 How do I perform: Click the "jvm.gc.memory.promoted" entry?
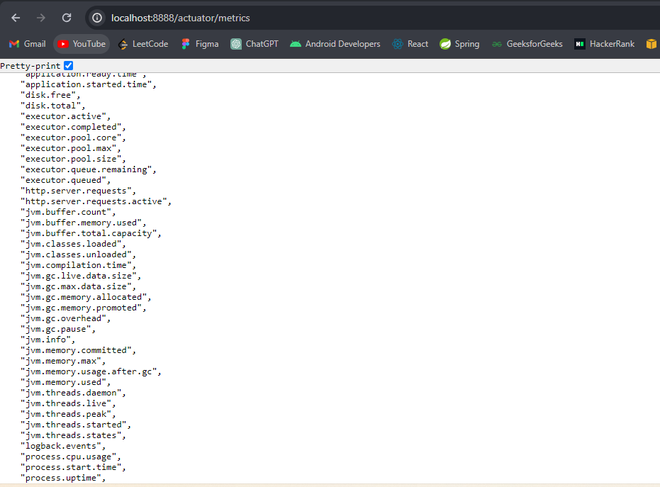(83, 308)
